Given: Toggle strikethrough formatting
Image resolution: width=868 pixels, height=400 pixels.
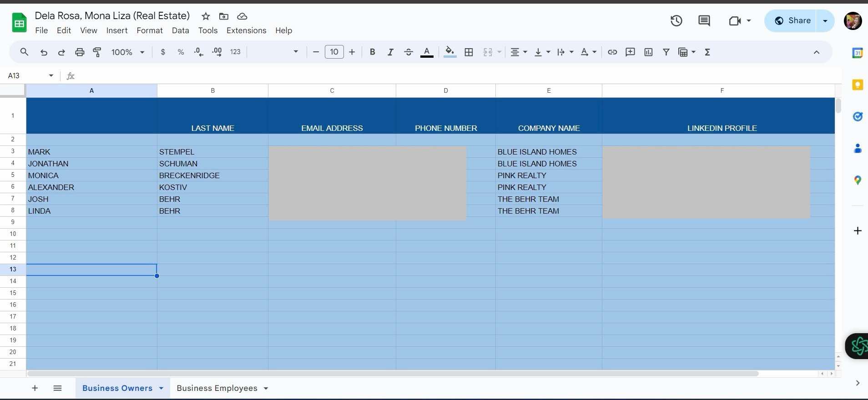Looking at the screenshot, I should [409, 52].
